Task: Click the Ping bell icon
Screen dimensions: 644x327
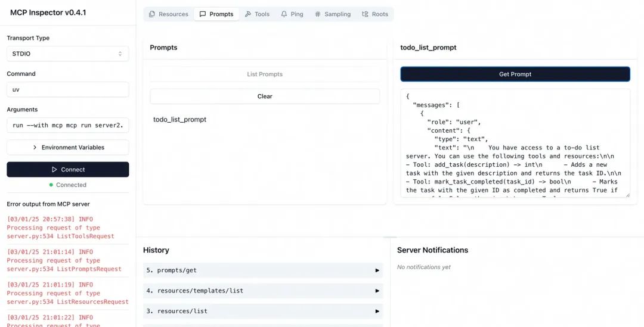Action: [x=284, y=14]
